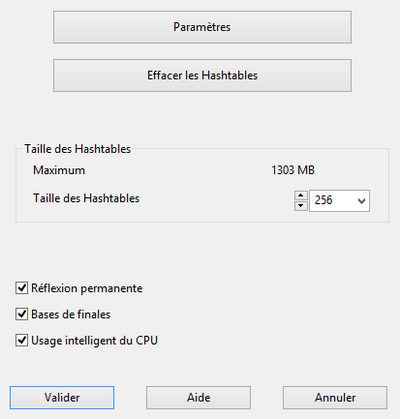400x419 pixels.
Task: Click the Maximum label
Action: pos(59,170)
